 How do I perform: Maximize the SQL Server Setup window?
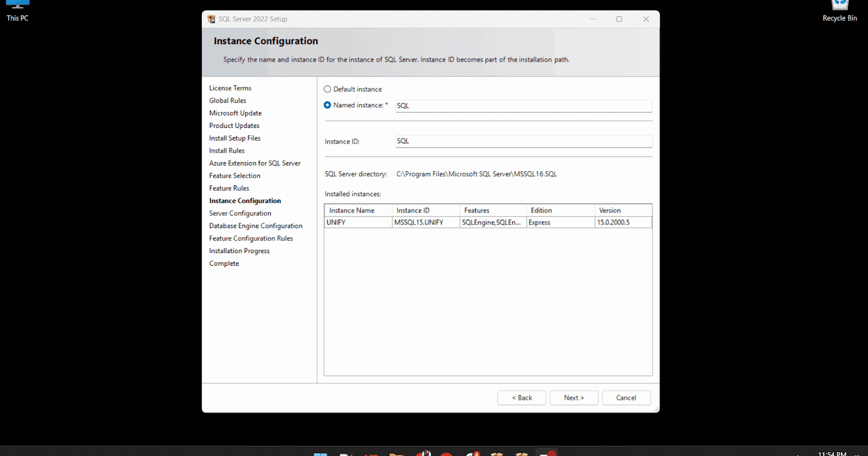point(619,19)
